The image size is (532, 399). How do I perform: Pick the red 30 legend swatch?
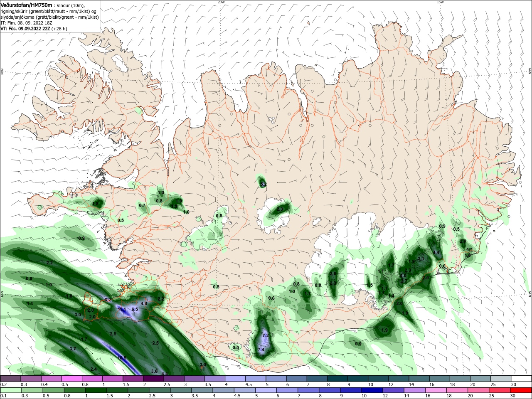click(x=521, y=390)
